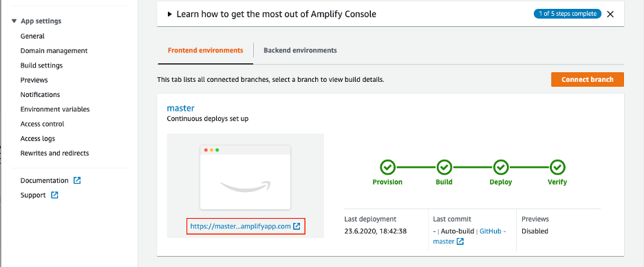Screen dimensions: 644x267
Task: Click external icon after GitHub master link
Action: [x=460, y=242]
